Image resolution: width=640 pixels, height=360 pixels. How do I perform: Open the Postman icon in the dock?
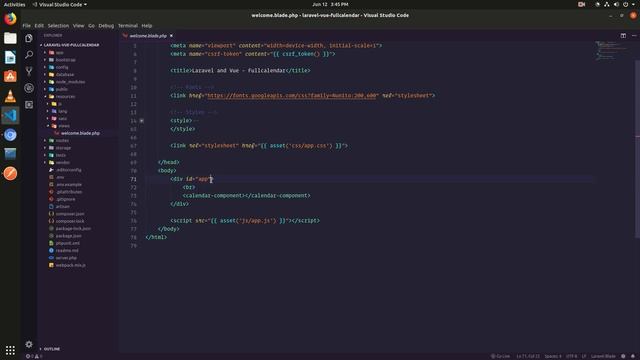10,173
